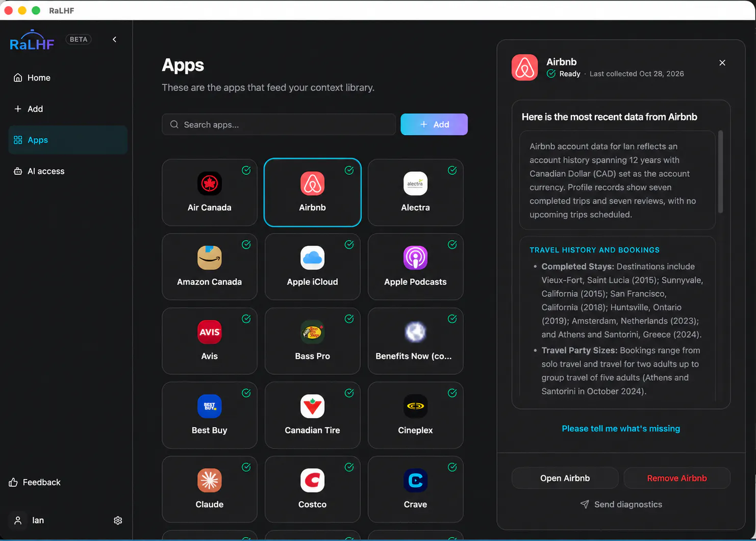This screenshot has height=541, width=756.
Task: Open the Add item in the sidebar
Action: pyautogui.click(x=68, y=109)
